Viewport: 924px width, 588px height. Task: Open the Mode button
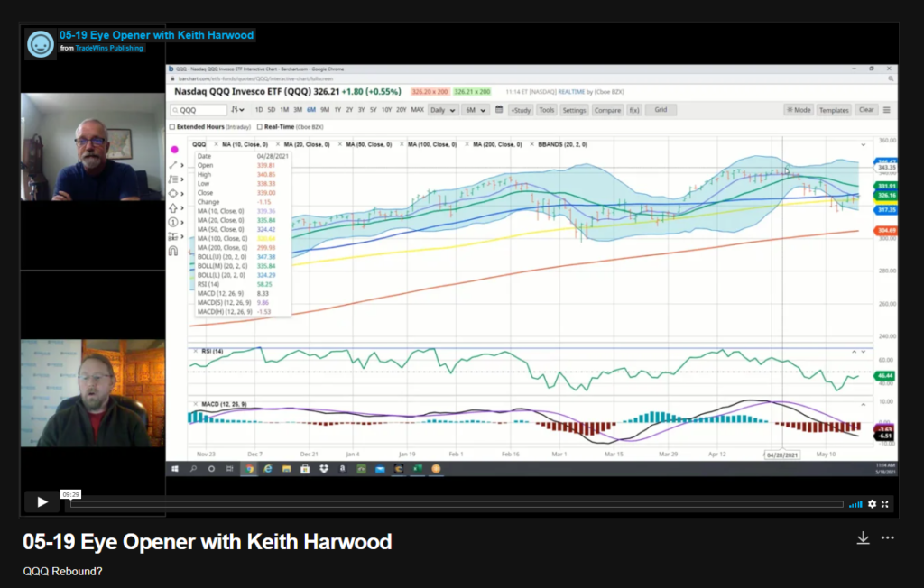pyautogui.click(x=799, y=110)
